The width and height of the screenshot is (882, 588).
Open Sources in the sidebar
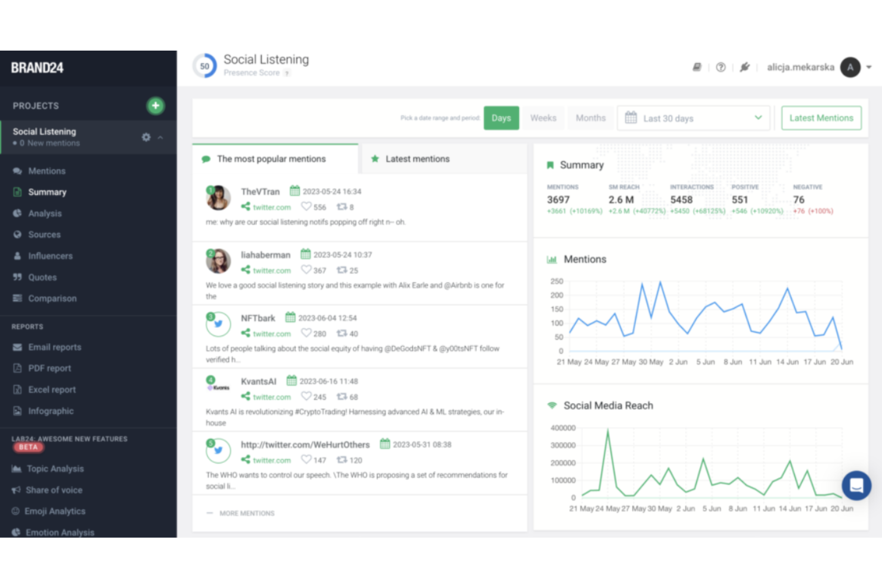pos(44,235)
